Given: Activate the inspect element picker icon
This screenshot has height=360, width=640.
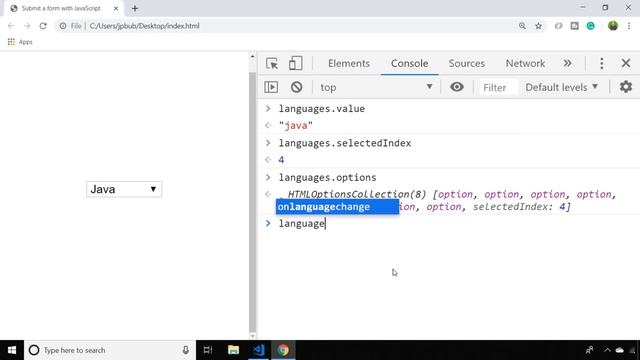Looking at the screenshot, I should coord(272,63).
